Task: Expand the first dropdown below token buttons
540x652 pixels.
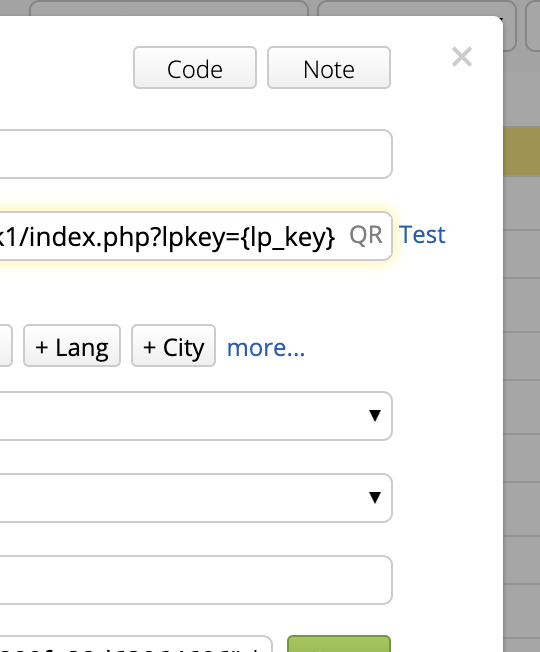Action: pyautogui.click(x=195, y=416)
